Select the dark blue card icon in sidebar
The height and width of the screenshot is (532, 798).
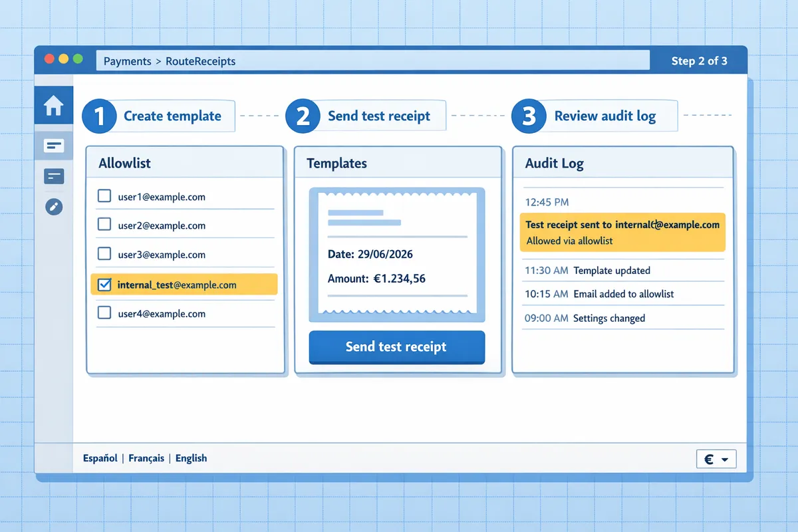click(53, 176)
